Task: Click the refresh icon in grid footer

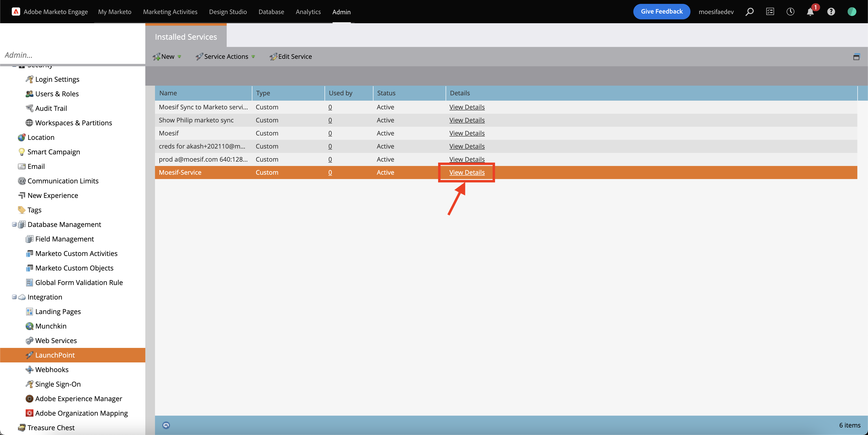Action: tap(166, 425)
